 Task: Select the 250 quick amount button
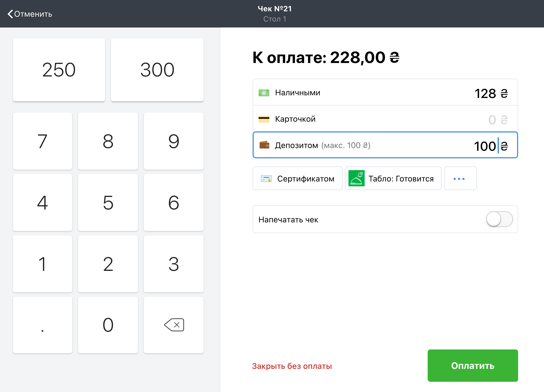(x=59, y=70)
